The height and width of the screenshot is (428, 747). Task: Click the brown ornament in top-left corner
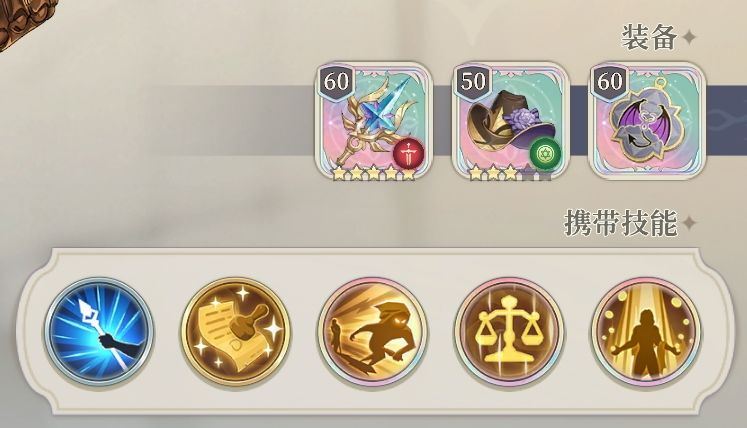click(18, 21)
